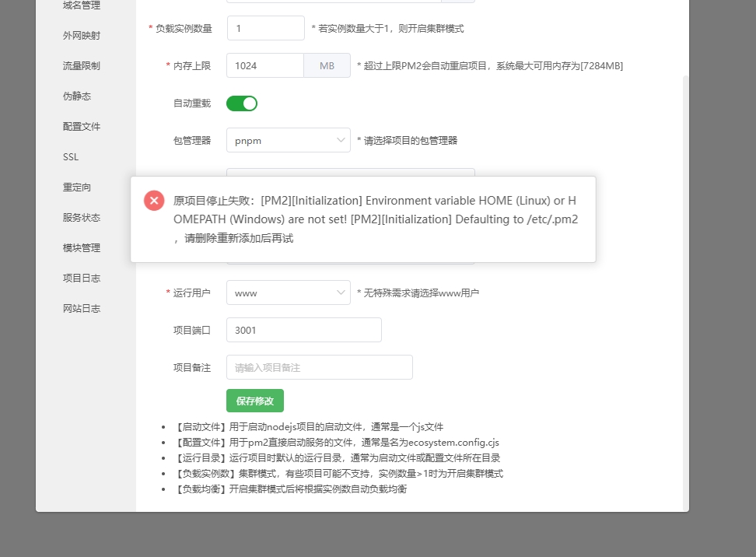Click the 无特殊需求请选择www用户 hint
The image size is (756, 557).
[418, 293]
